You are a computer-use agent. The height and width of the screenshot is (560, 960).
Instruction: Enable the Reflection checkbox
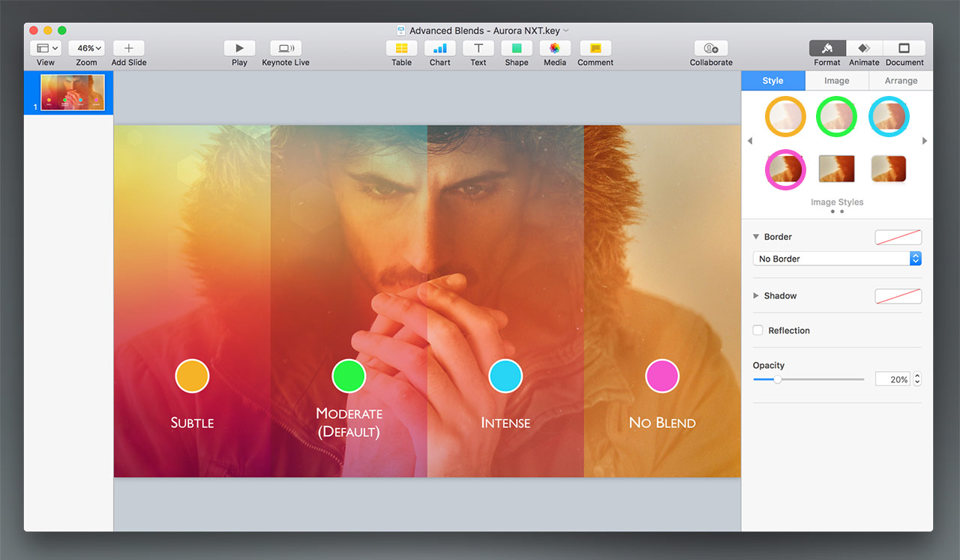(x=758, y=331)
